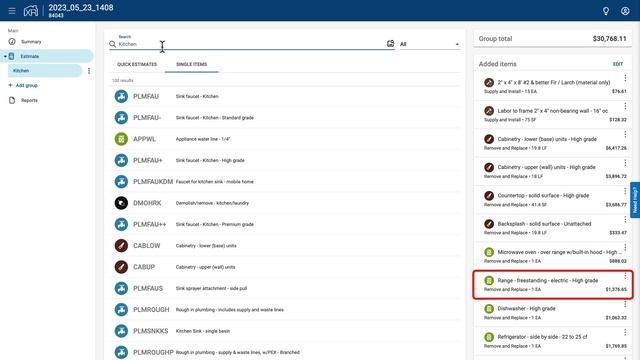Open menu for 2" x 4" Fir/Larch item

click(625, 78)
